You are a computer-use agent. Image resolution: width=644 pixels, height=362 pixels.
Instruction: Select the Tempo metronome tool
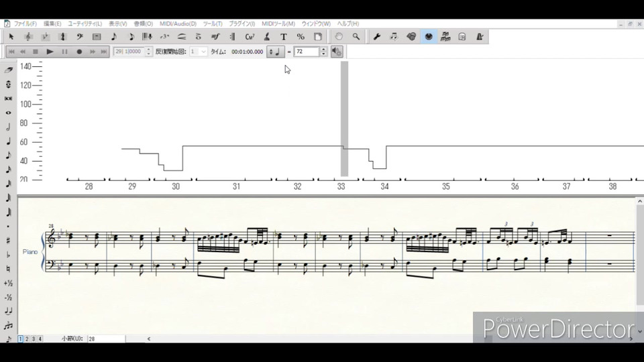[479, 37]
